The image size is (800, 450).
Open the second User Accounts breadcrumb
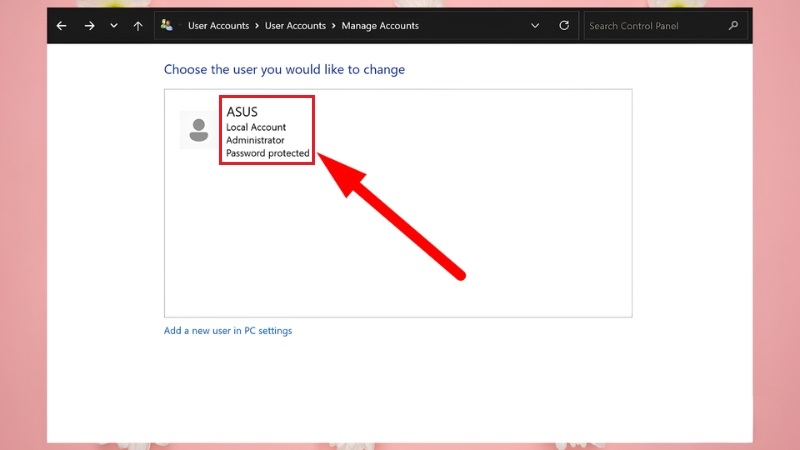(295, 26)
